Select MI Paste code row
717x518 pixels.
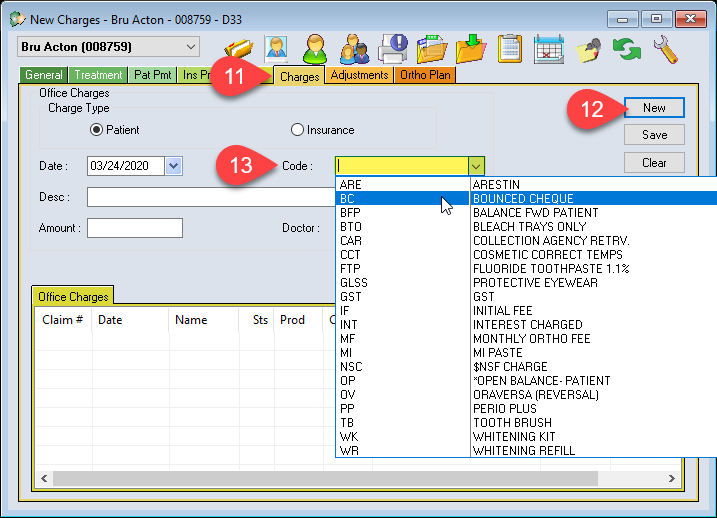click(526, 353)
